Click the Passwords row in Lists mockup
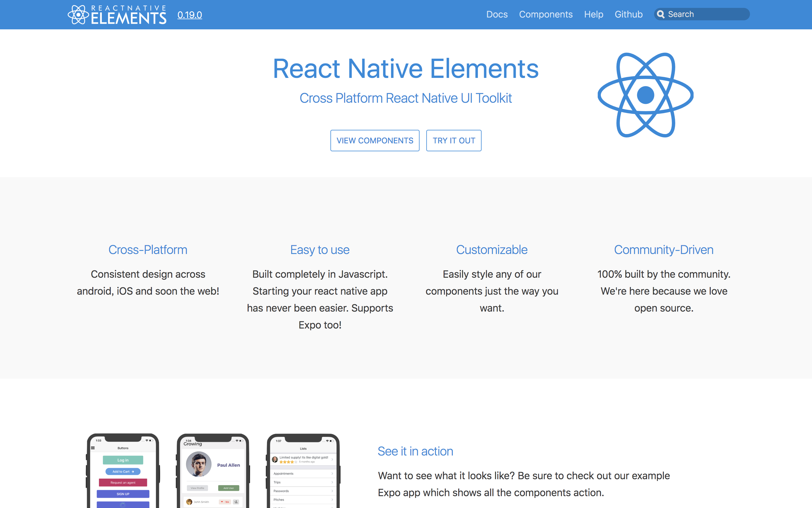Screen dimensions: 812x508 303,491
